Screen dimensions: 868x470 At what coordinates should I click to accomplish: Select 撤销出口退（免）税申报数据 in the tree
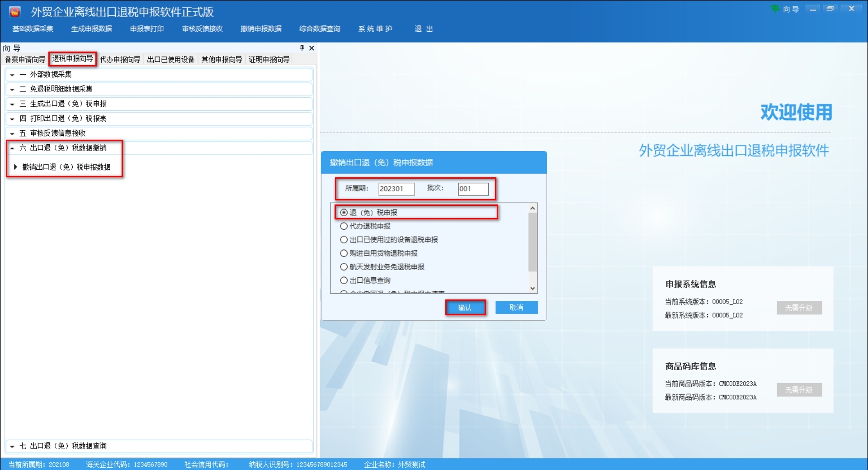pos(66,167)
